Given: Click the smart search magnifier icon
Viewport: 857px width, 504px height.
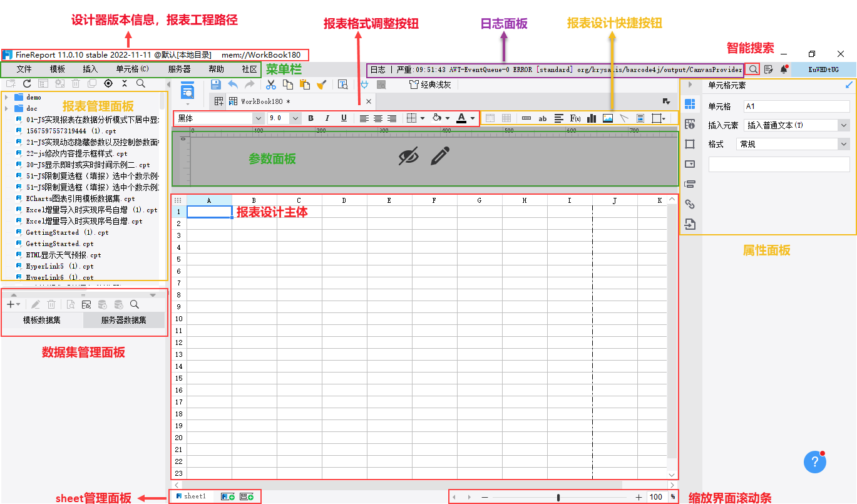Looking at the screenshot, I should 753,69.
